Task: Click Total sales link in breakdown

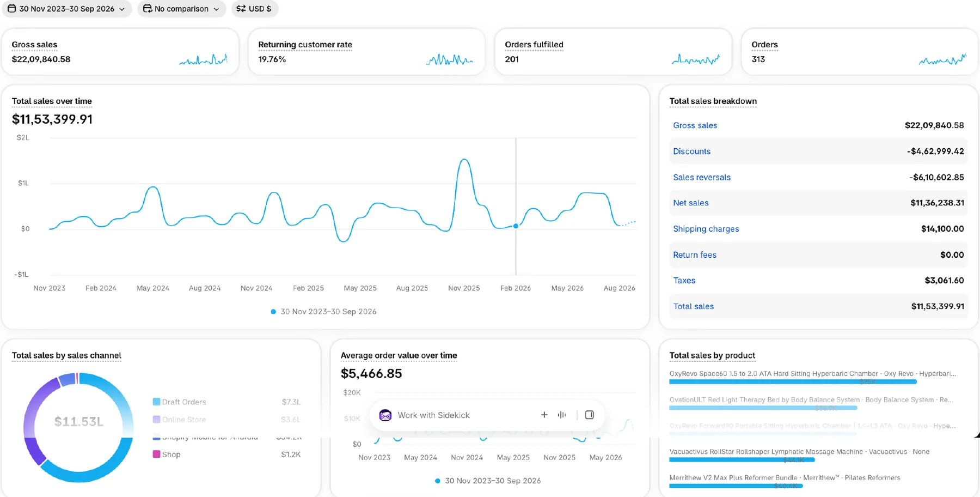Action: point(693,306)
